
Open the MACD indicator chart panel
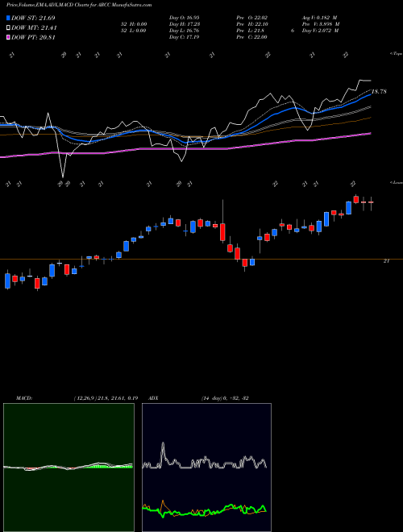[69, 468]
